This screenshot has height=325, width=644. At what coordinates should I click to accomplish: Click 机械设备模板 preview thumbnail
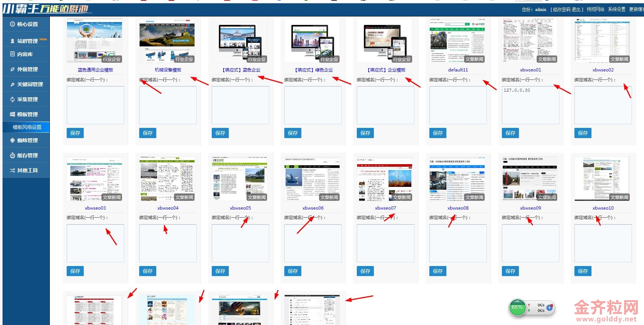click(168, 41)
